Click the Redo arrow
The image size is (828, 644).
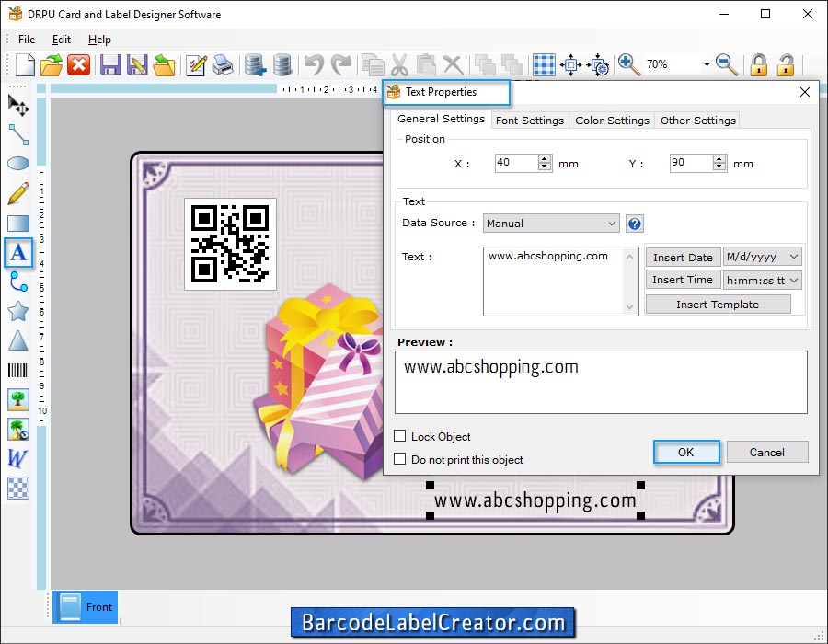point(340,65)
